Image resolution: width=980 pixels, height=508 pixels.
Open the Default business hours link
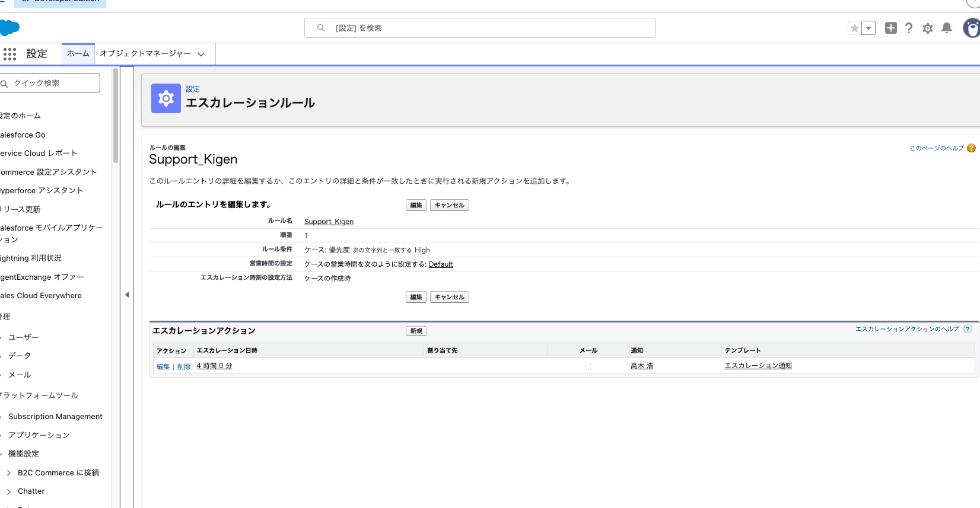tap(441, 264)
